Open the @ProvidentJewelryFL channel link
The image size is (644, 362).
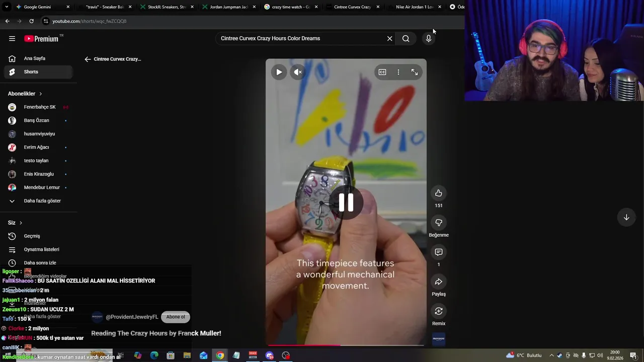coord(132,317)
